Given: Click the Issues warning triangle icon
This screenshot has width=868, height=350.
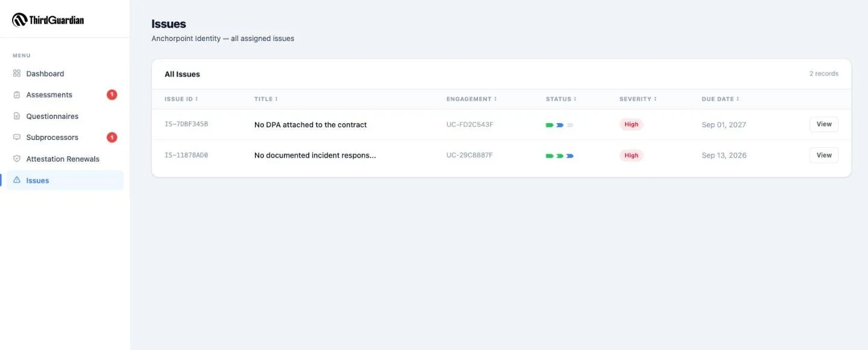Looking at the screenshot, I should tap(17, 180).
